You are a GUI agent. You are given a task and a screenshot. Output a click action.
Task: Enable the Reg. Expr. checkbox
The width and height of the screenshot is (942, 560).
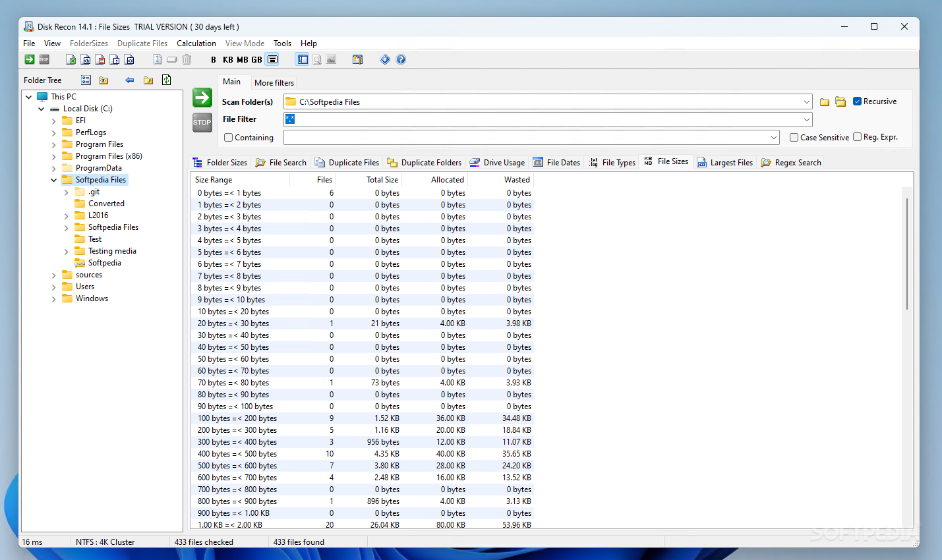[858, 137]
